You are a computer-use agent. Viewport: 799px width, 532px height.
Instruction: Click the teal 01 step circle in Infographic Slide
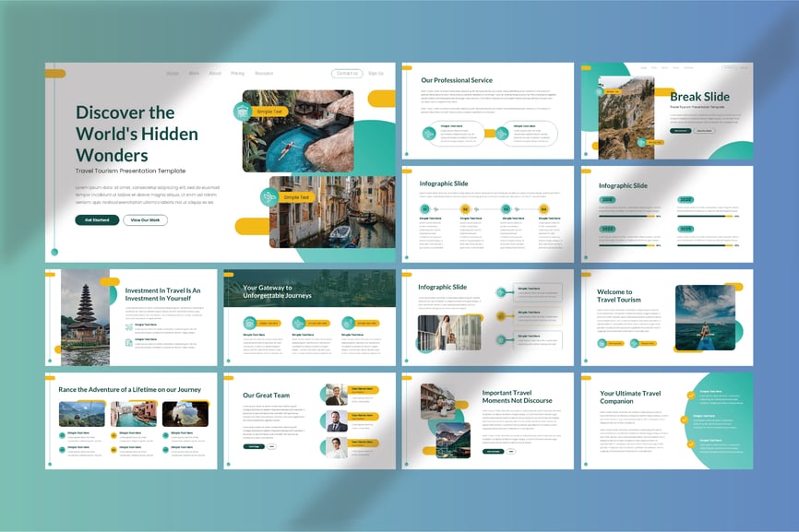click(425, 209)
